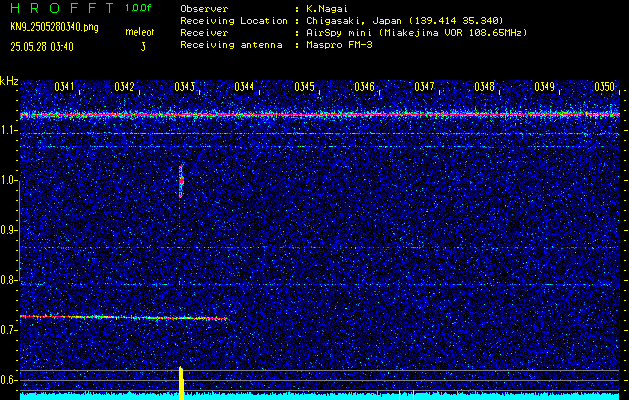Click the Observer field label
The image size is (629, 400).
(204, 9)
